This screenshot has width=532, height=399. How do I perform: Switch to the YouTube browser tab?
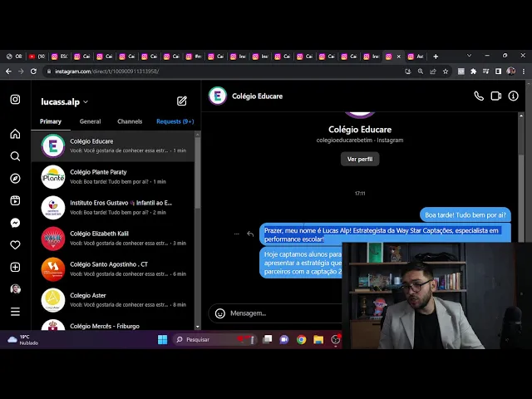click(x=37, y=57)
